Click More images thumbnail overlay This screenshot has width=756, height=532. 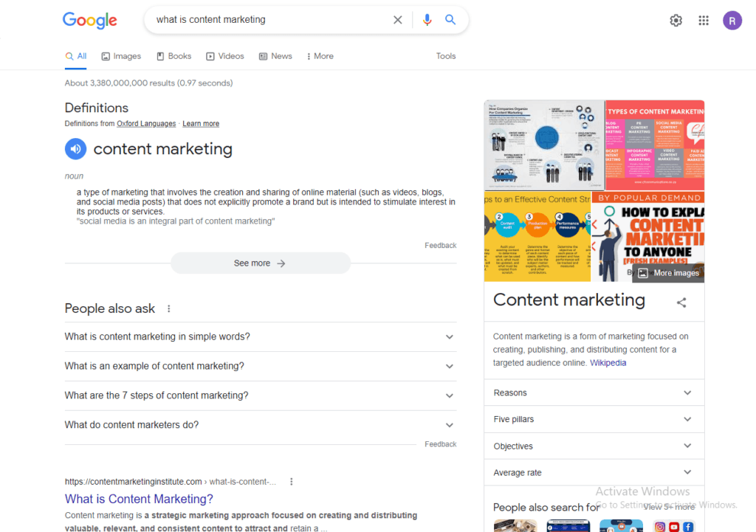668,273
